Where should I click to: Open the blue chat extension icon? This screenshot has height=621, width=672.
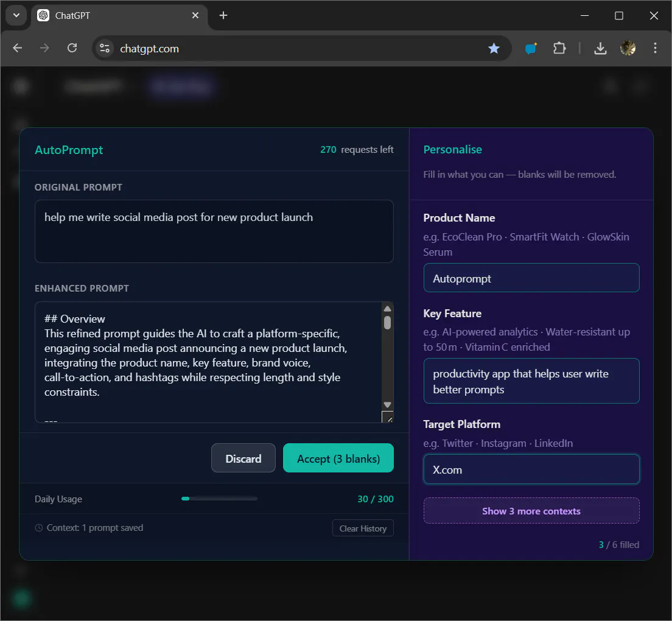[531, 49]
